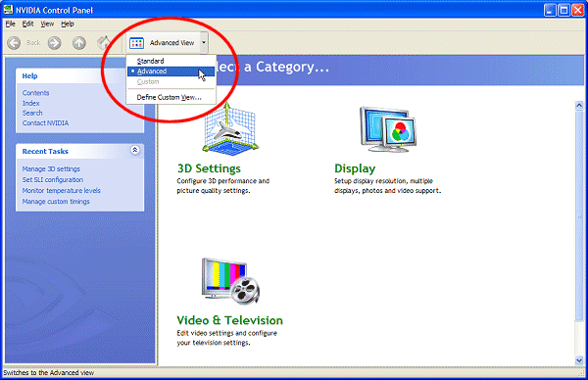Screen dimensions: 588x380
Task: Click the NVIDIA Control Panel title bar icon
Action: (8, 10)
